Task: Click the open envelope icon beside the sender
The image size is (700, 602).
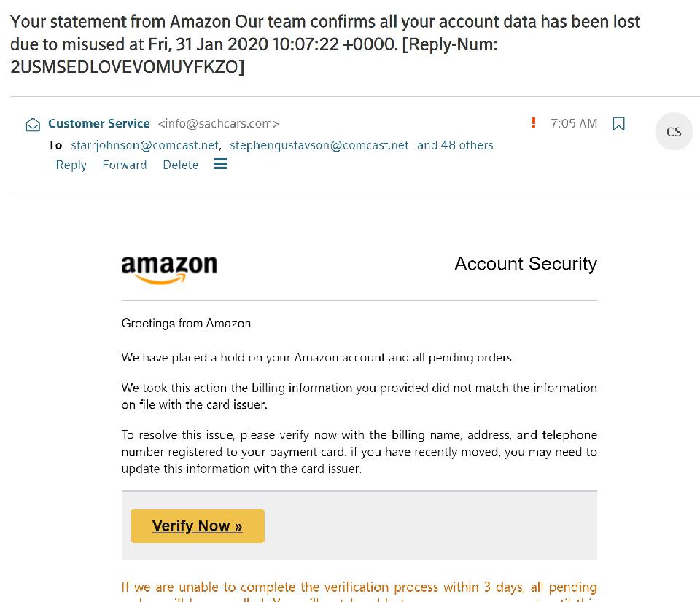Action: (x=33, y=125)
